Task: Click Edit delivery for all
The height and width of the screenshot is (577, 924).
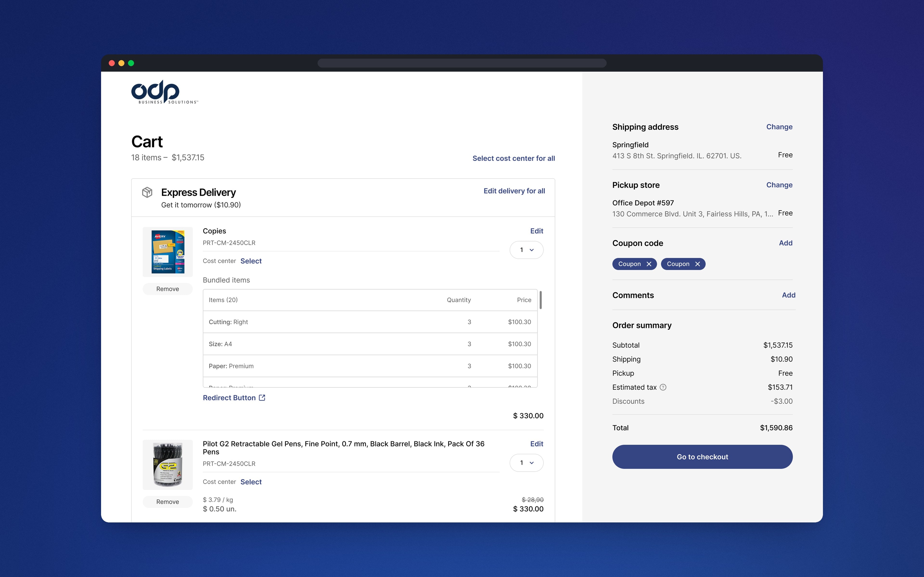Action: pyautogui.click(x=514, y=191)
